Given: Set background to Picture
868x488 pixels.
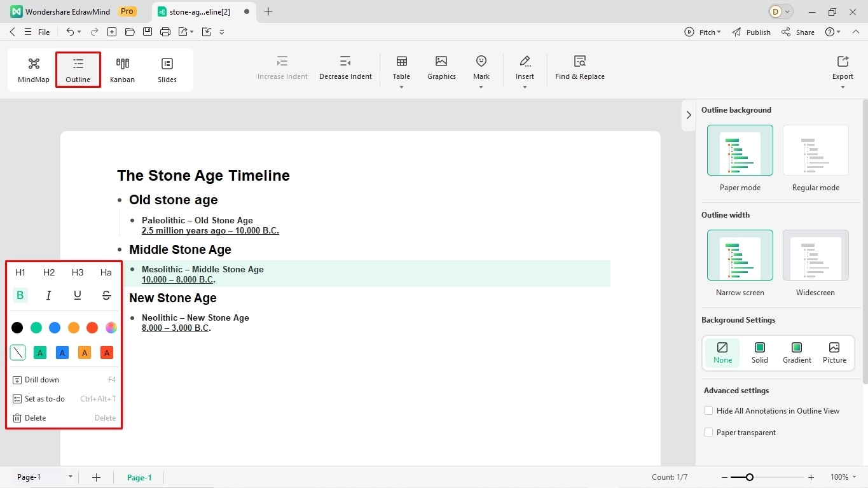Looking at the screenshot, I should pos(834,352).
